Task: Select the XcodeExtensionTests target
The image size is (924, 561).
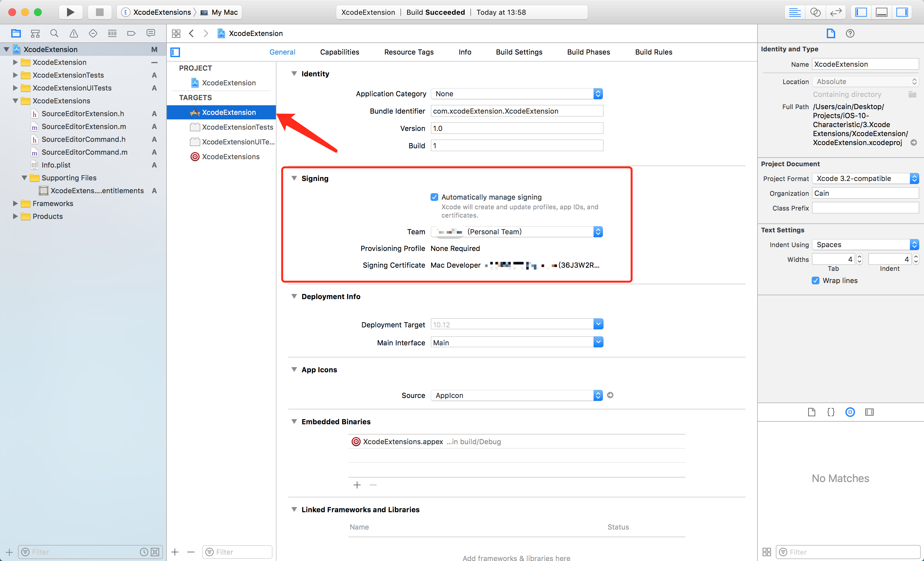Action: [237, 127]
